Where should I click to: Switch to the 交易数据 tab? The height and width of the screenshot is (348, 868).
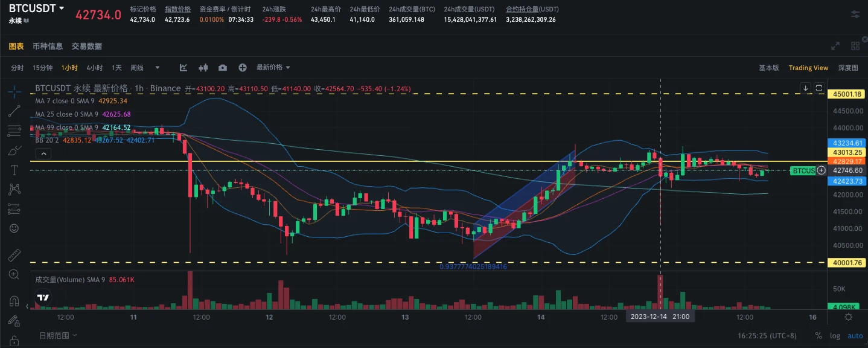point(86,46)
